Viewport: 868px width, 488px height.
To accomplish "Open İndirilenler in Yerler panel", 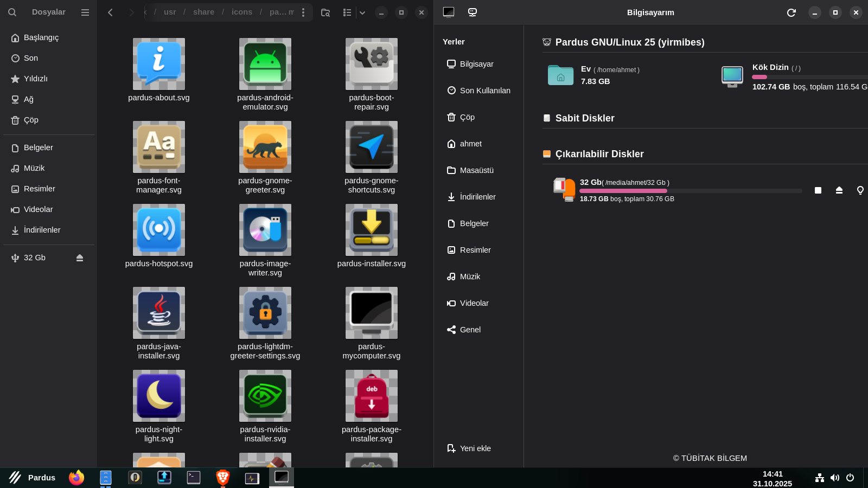I will tap(477, 197).
